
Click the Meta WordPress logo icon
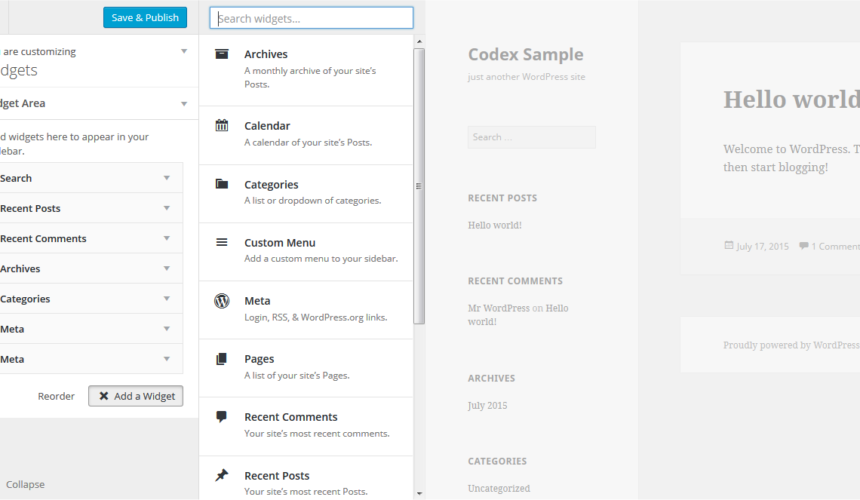(222, 300)
